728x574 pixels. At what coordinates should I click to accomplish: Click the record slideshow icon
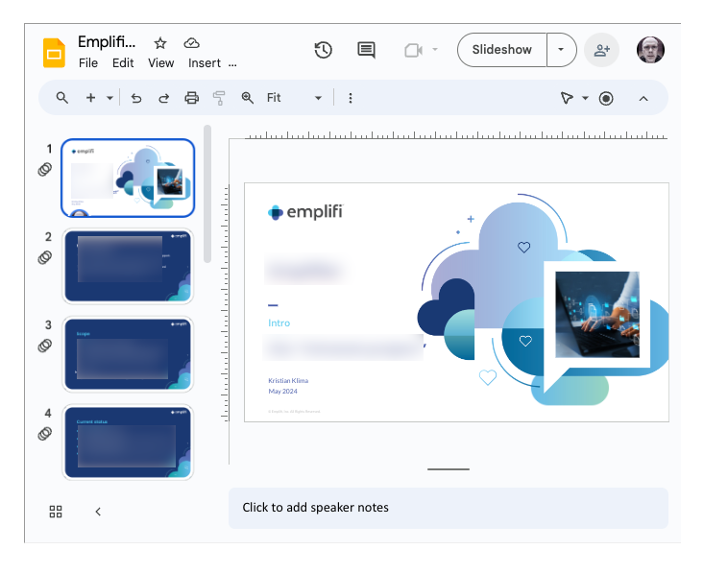pos(606,98)
